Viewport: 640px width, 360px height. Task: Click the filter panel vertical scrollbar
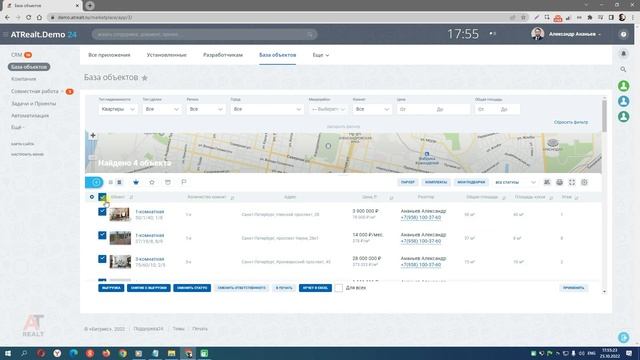(x=604, y=117)
